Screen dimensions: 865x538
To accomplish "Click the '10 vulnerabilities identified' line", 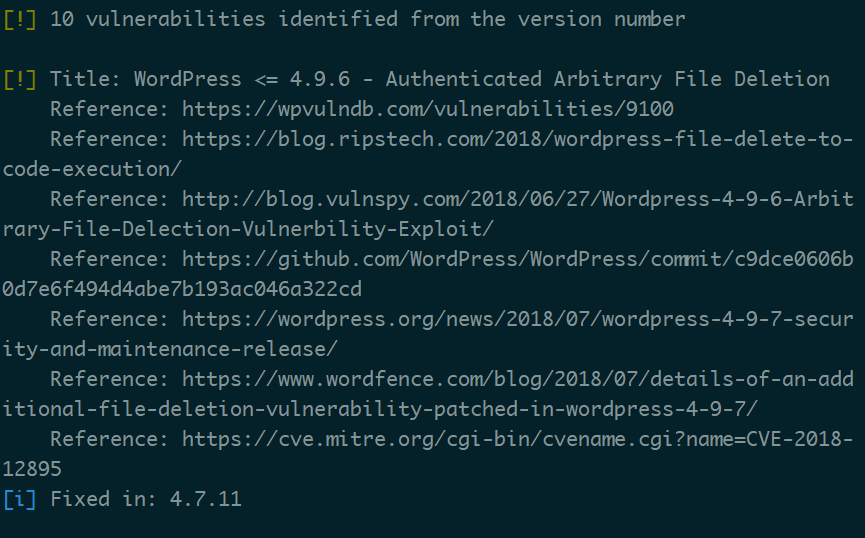I will click(x=367, y=19).
